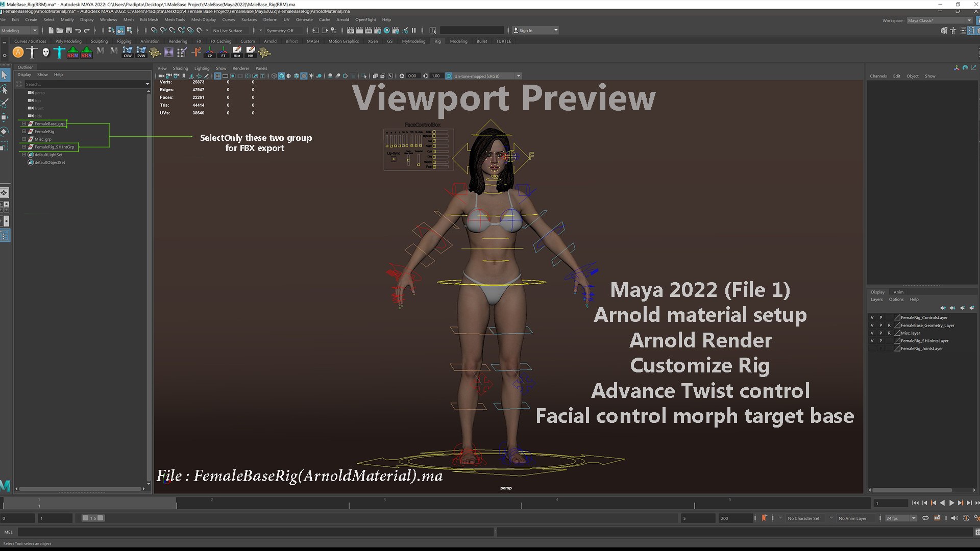The height and width of the screenshot is (551, 980).
Task: Expand FemaleBase_grp in the Outliner
Action: click(x=24, y=123)
